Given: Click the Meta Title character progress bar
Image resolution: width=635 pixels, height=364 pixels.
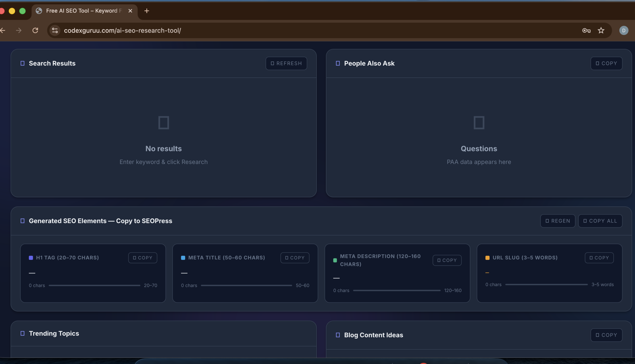Looking at the screenshot, I should click(x=246, y=285).
